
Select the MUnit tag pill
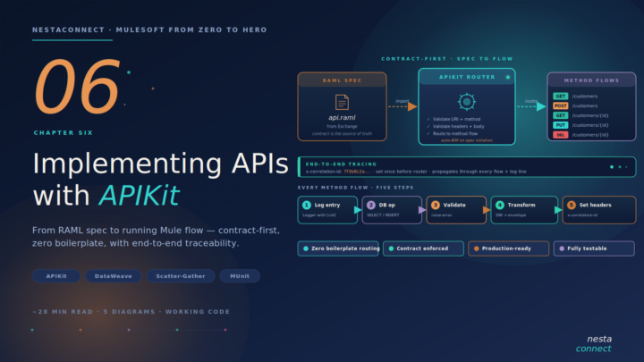(x=240, y=276)
